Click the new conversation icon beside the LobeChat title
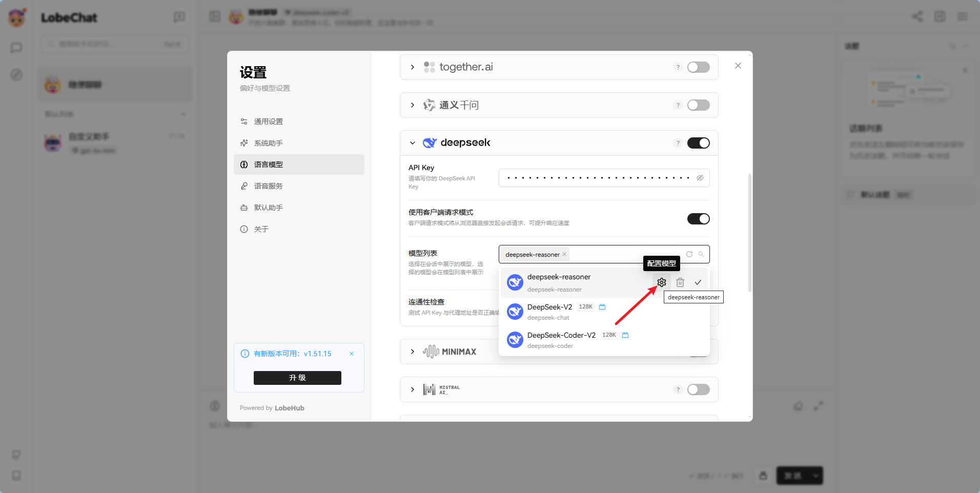Viewport: 980px width, 493px height. click(179, 17)
